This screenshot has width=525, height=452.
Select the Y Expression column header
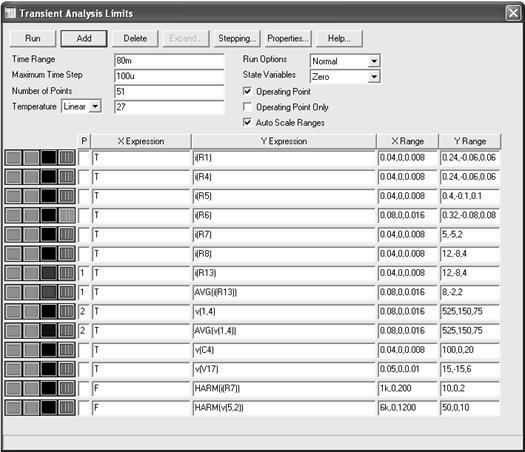pos(284,141)
